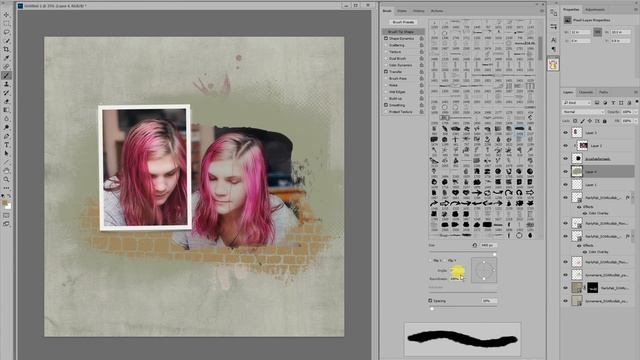The height and width of the screenshot is (360, 640).
Task: Switch to the Adjustments tab
Action: point(595,9)
